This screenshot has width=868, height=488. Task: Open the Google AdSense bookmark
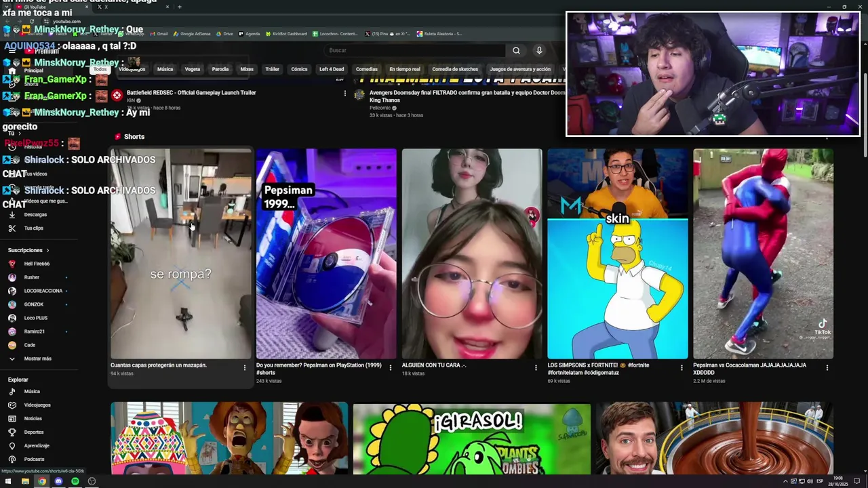pos(192,34)
